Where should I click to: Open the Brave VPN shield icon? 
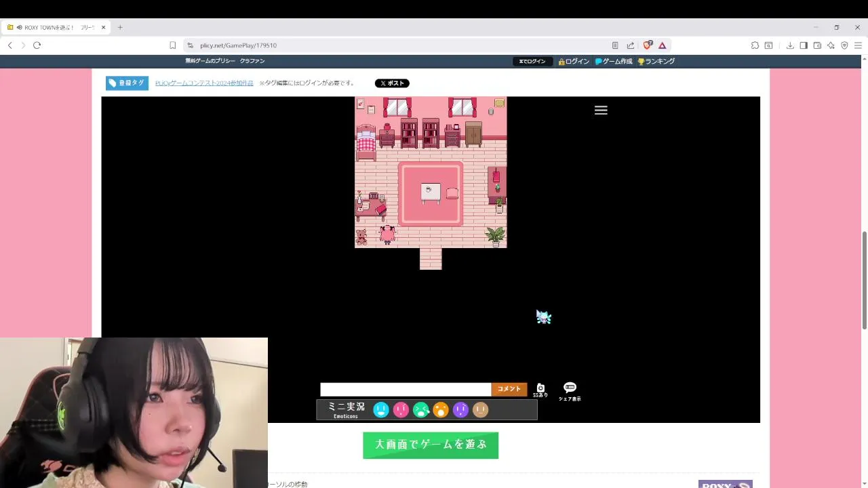pyautogui.click(x=844, y=45)
